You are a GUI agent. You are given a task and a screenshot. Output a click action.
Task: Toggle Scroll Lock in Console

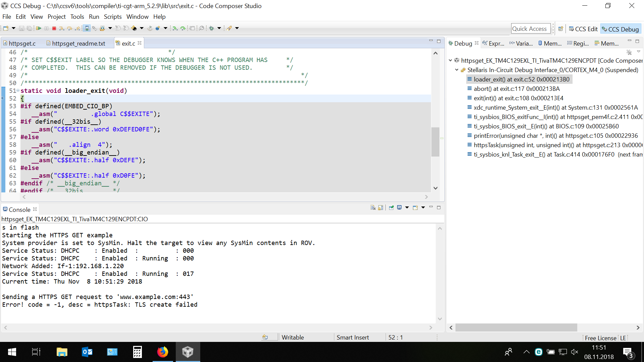click(380, 207)
